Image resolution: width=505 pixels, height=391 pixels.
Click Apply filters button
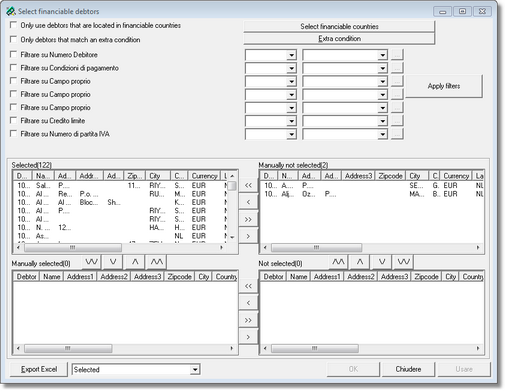[444, 86]
